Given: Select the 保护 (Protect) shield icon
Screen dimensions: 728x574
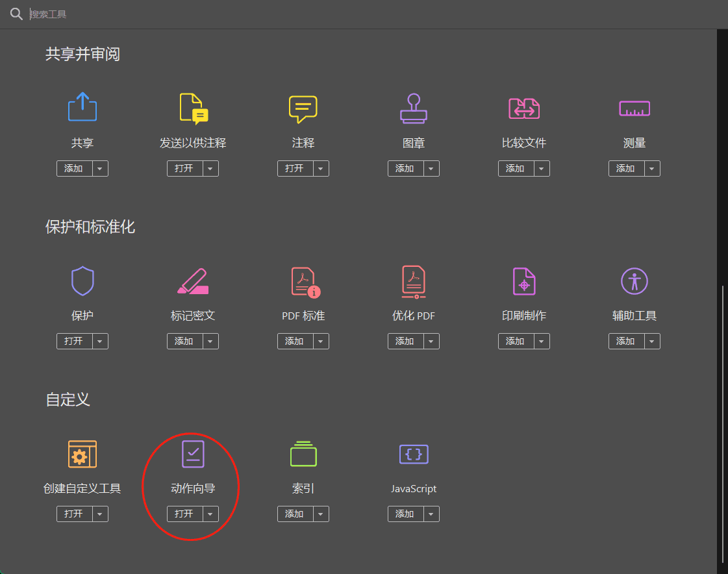Looking at the screenshot, I should [82, 281].
